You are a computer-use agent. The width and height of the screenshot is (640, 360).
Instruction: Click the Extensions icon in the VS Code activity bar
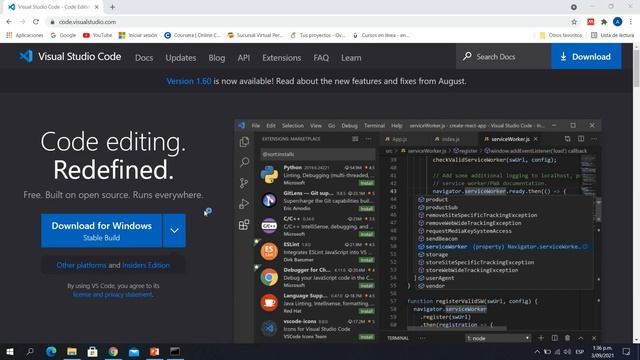pos(244,224)
